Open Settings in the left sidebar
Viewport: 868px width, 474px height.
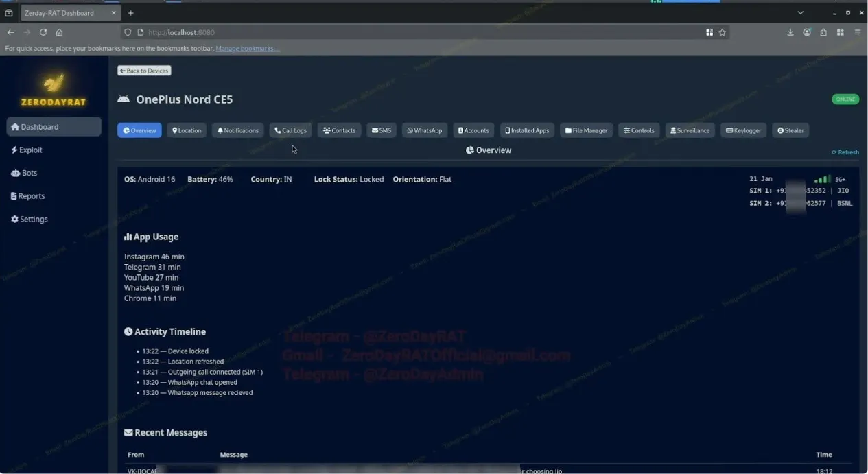[x=30, y=220]
